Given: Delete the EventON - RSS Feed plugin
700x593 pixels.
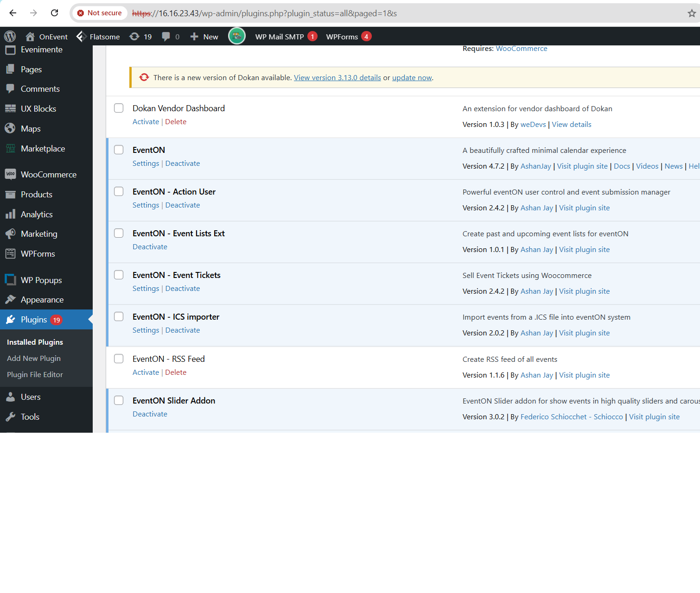Looking at the screenshot, I should 176,372.
